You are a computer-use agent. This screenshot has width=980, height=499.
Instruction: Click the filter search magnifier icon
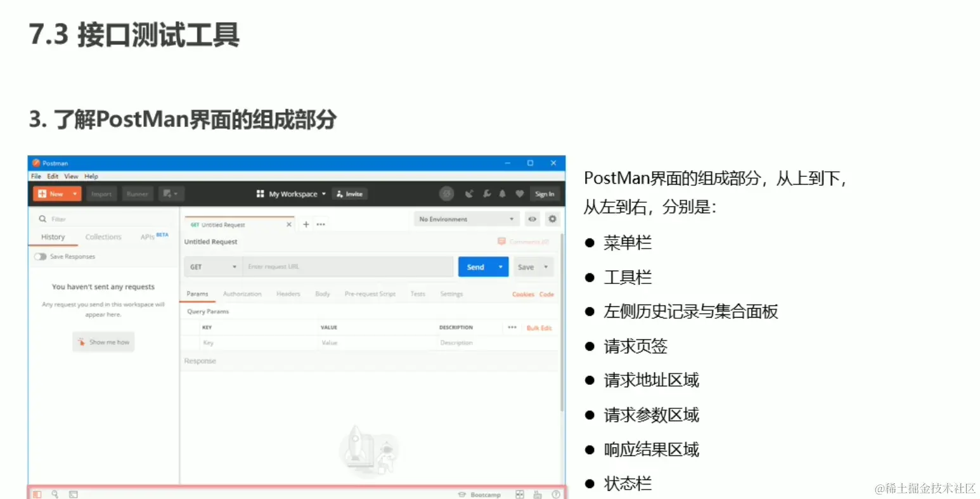point(42,219)
